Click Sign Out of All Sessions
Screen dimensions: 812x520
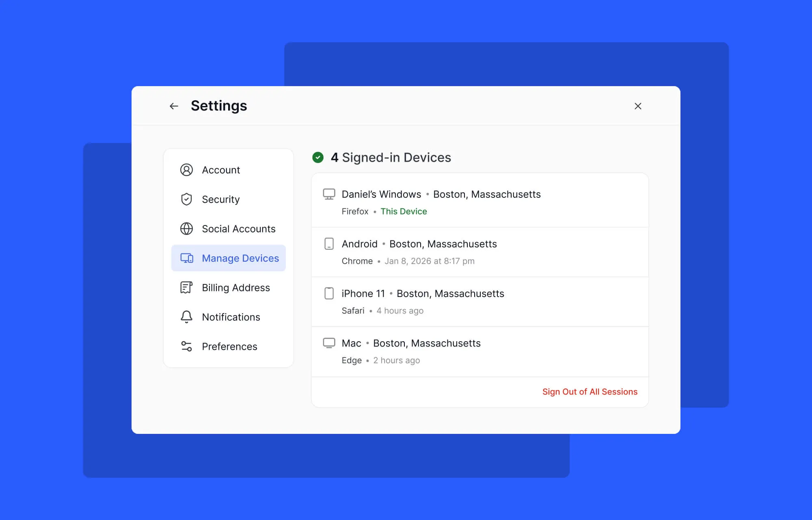tap(590, 392)
